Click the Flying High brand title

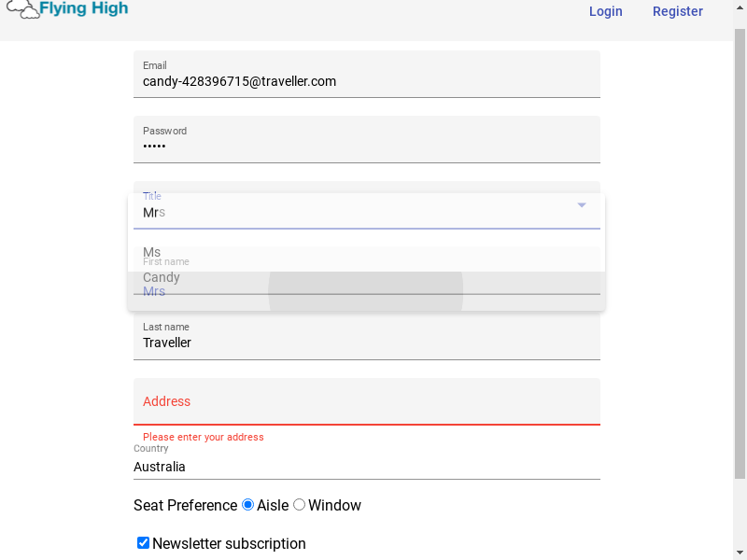pos(83,8)
